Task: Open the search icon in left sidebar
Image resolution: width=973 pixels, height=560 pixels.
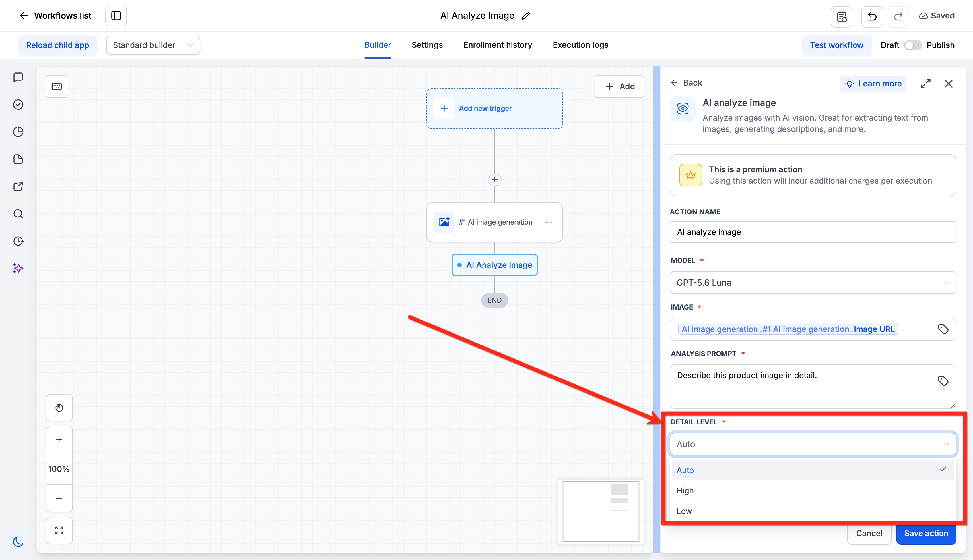Action: (18, 214)
